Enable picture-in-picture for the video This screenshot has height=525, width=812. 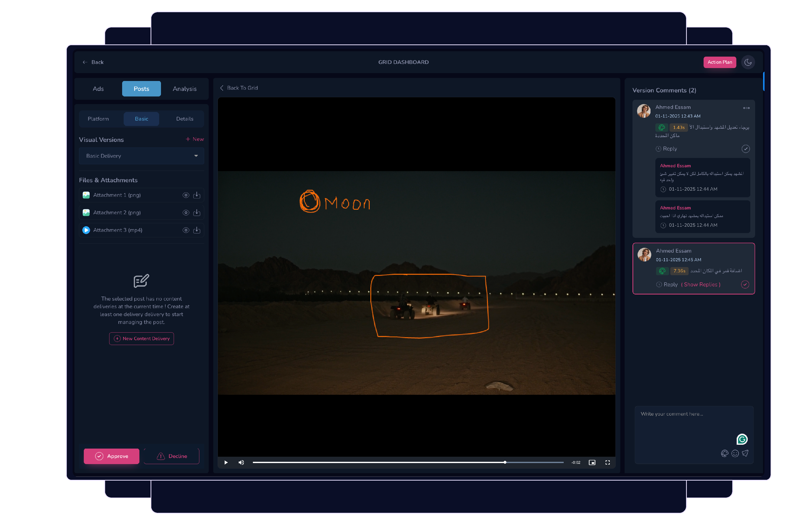click(592, 462)
